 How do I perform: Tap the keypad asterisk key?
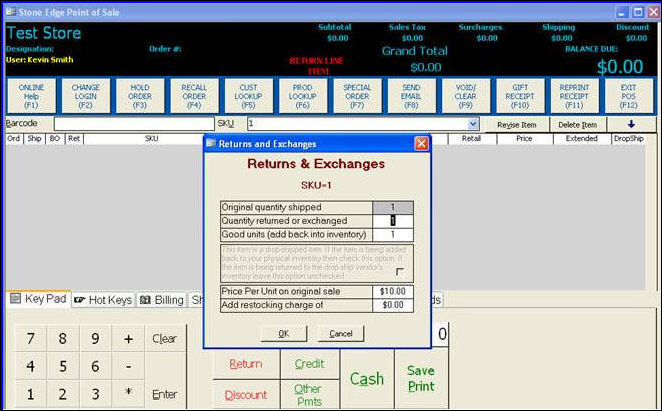click(x=128, y=393)
